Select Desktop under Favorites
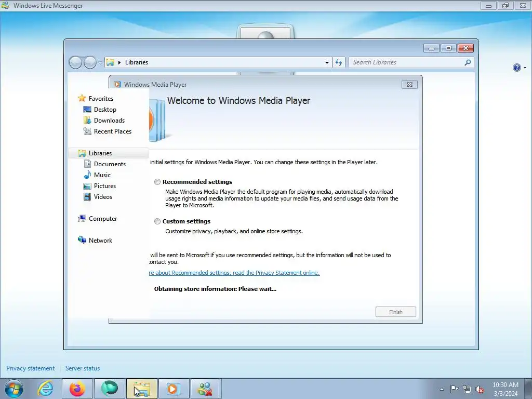 105,110
